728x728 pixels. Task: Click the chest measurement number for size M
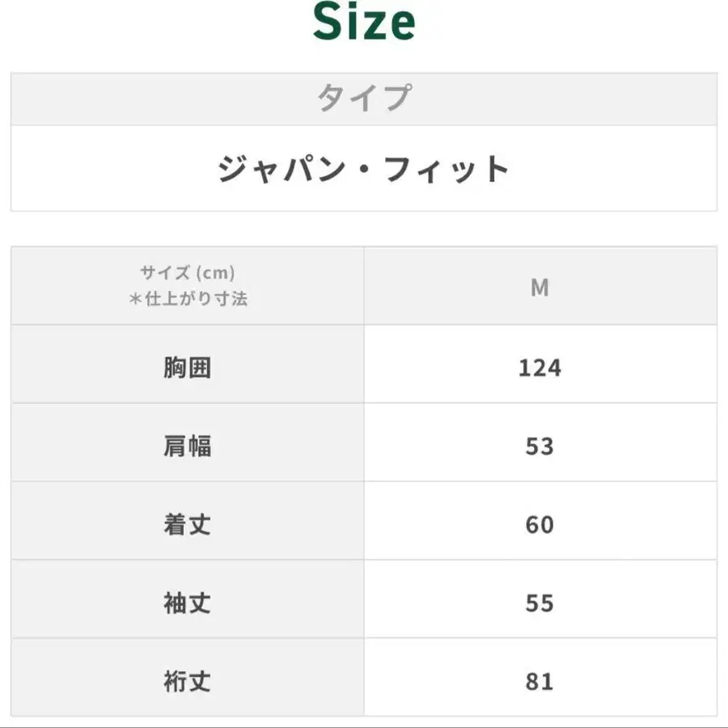(540, 368)
